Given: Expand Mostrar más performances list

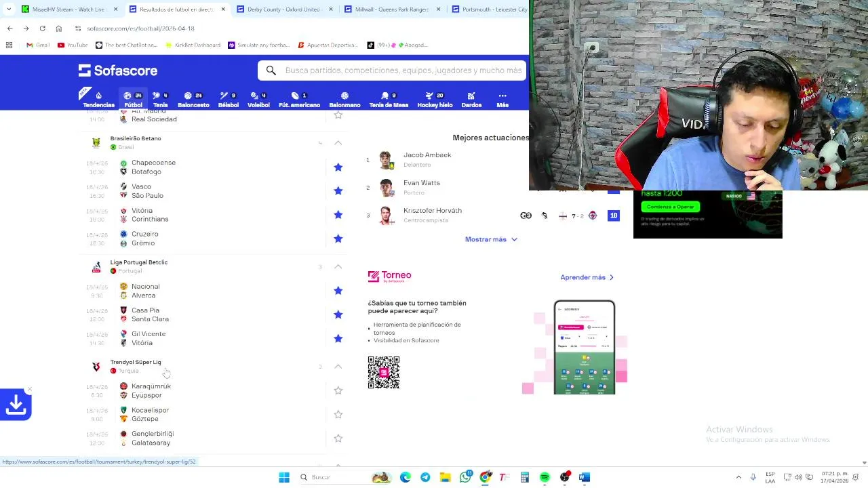Looking at the screenshot, I should (491, 239).
